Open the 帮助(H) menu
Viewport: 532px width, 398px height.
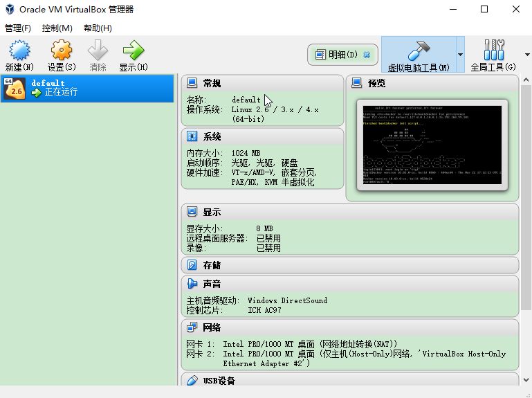coord(98,28)
